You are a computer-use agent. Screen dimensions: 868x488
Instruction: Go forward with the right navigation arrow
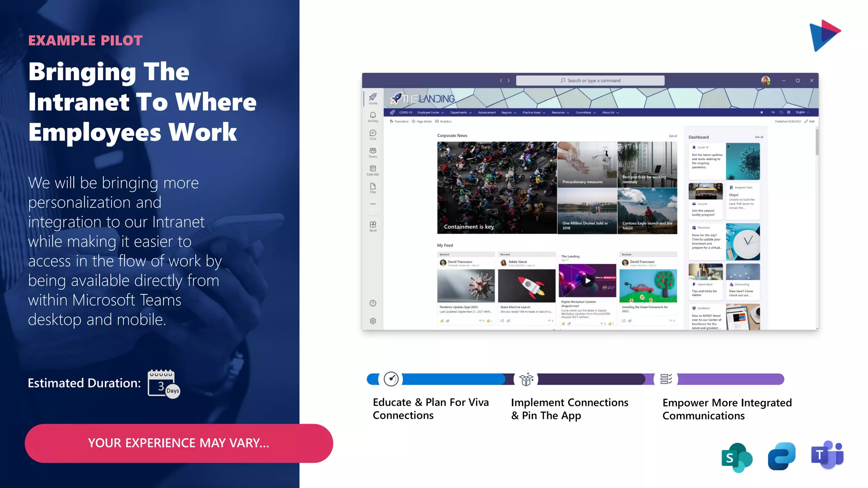point(509,80)
